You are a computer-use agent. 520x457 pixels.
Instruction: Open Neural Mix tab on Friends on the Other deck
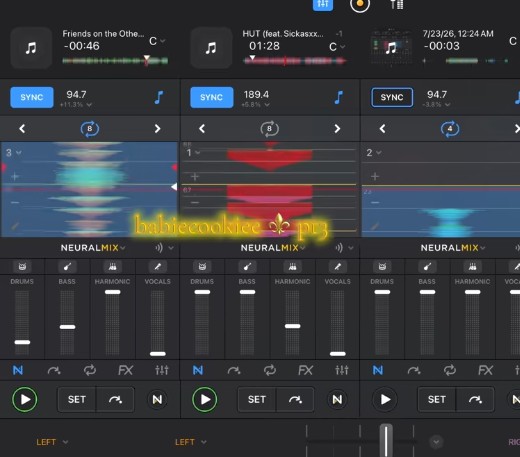(18, 370)
